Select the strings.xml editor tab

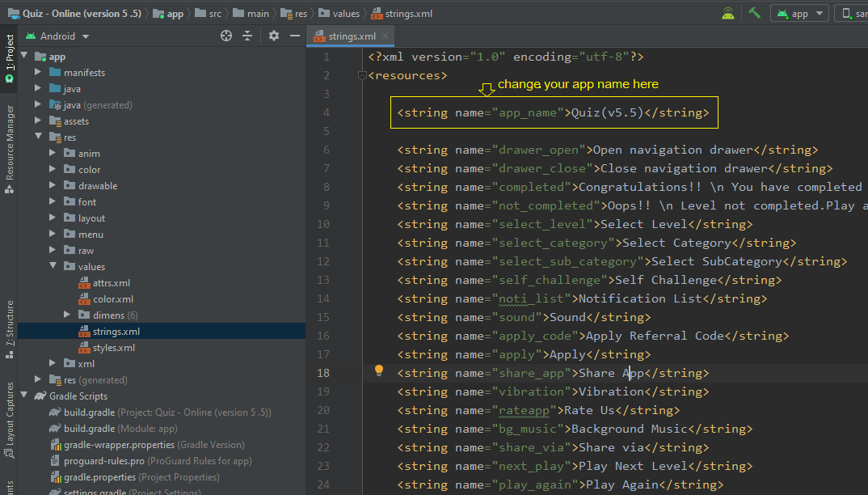[x=352, y=36]
